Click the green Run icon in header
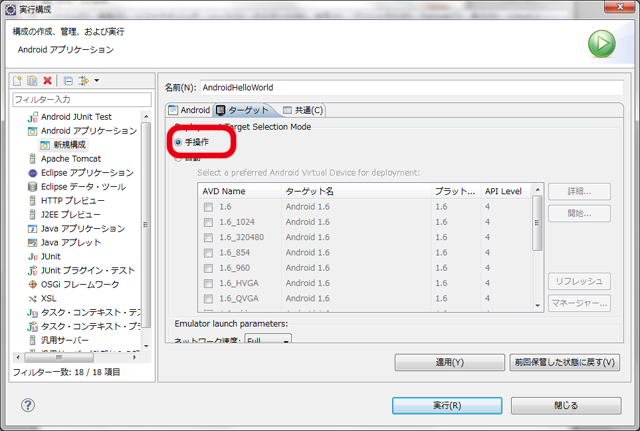Viewport: 640px width, 431px height. (x=602, y=44)
